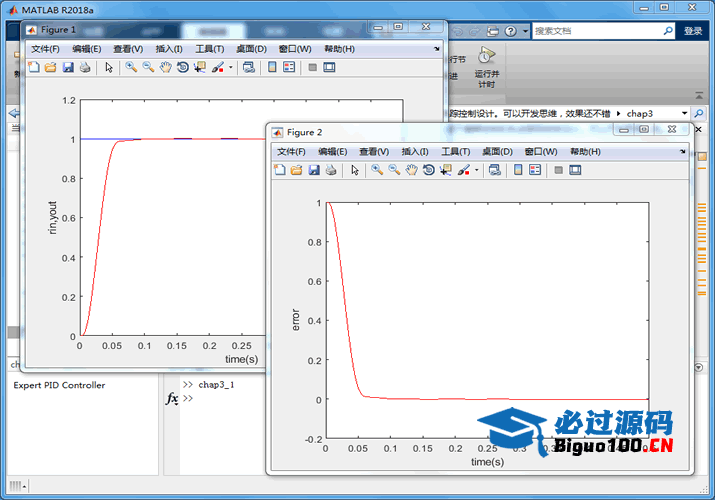Toggle Zoom Out tool in Figure 2

click(x=395, y=170)
